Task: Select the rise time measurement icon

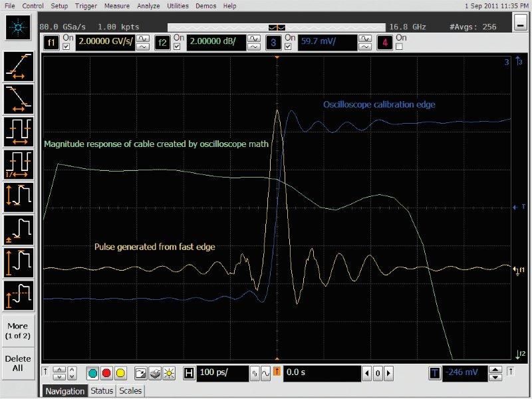Action: [19, 65]
